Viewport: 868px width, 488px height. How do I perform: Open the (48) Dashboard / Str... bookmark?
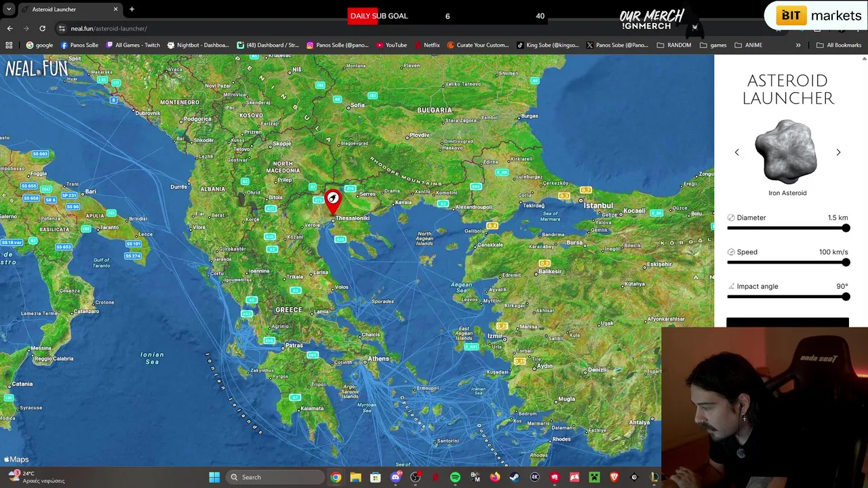tap(268, 45)
